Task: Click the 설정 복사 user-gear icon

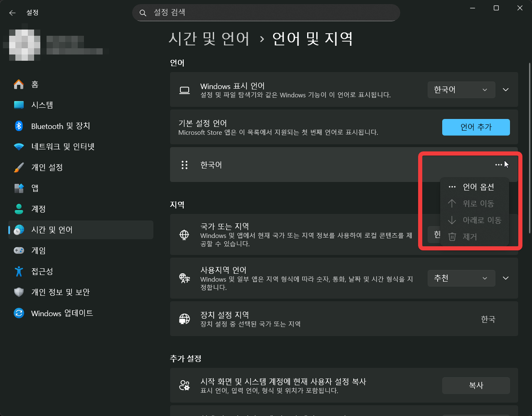Action: click(x=184, y=385)
